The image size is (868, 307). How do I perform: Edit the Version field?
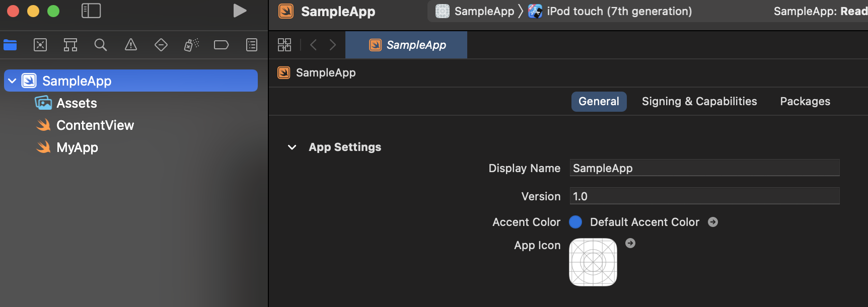[704, 196]
